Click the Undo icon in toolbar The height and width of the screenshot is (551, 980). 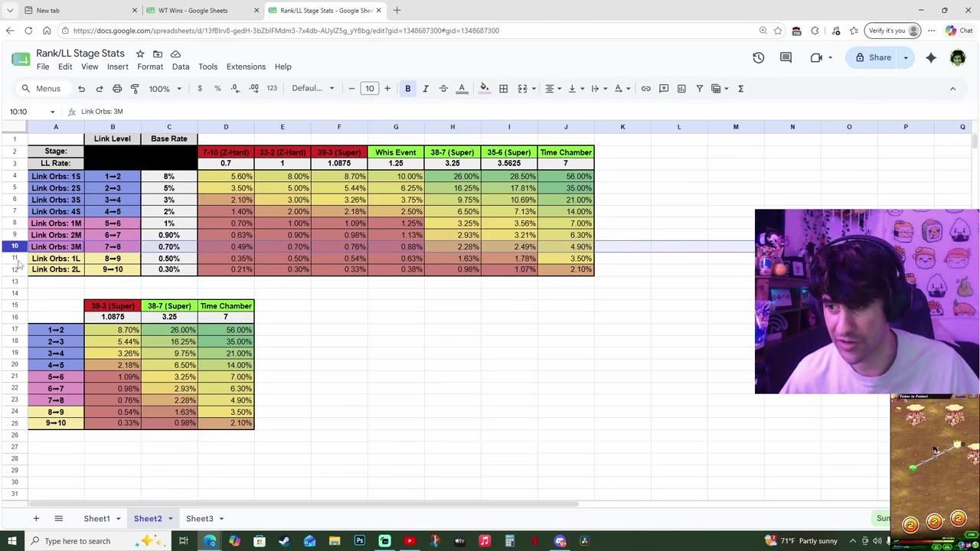pos(81,89)
